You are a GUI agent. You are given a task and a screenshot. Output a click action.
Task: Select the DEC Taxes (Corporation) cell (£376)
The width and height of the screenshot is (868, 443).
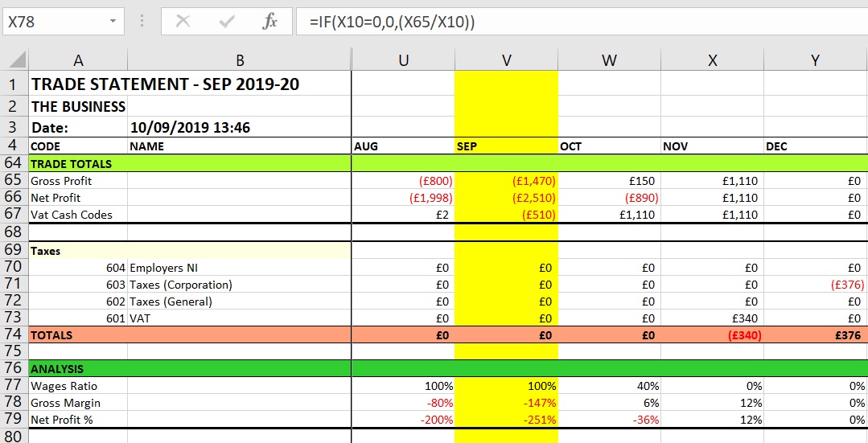[x=815, y=285]
